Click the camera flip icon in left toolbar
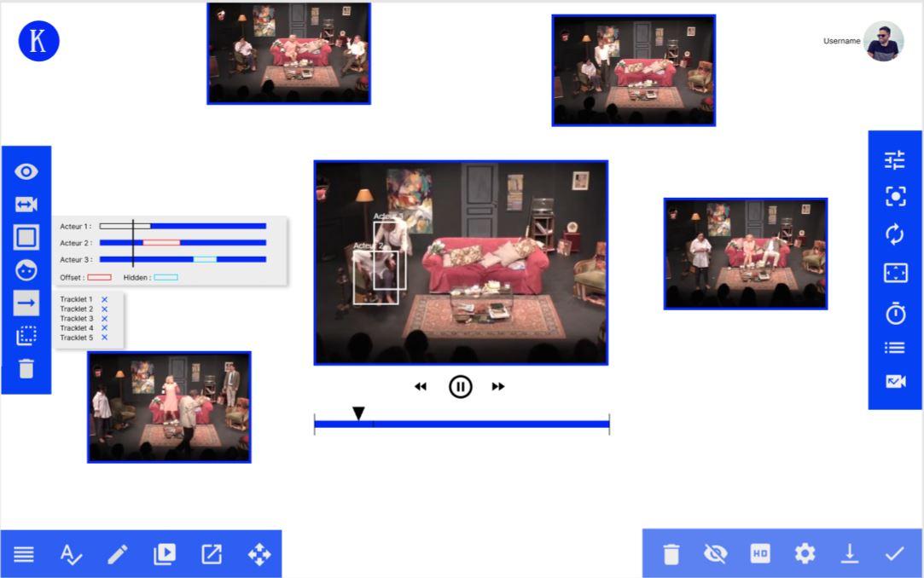The image size is (924, 578). (x=26, y=205)
